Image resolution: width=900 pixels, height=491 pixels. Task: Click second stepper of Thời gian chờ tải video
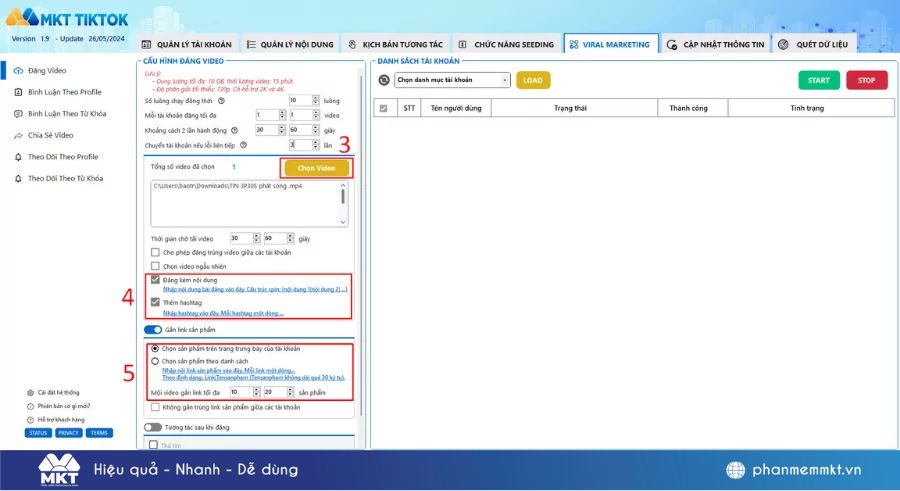[x=290, y=238]
